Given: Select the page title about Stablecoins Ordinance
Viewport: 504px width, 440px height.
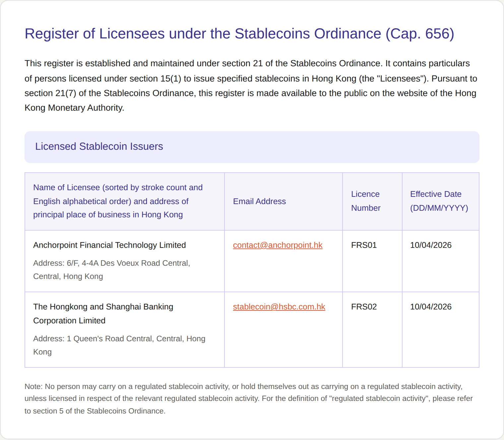Looking at the screenshot, I should pos(239,34).
